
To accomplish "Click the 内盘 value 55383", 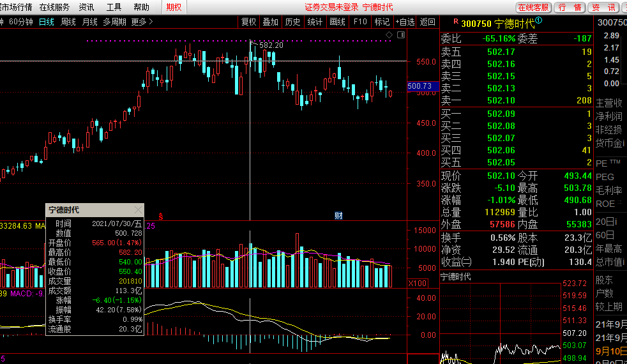I will 579,225.
